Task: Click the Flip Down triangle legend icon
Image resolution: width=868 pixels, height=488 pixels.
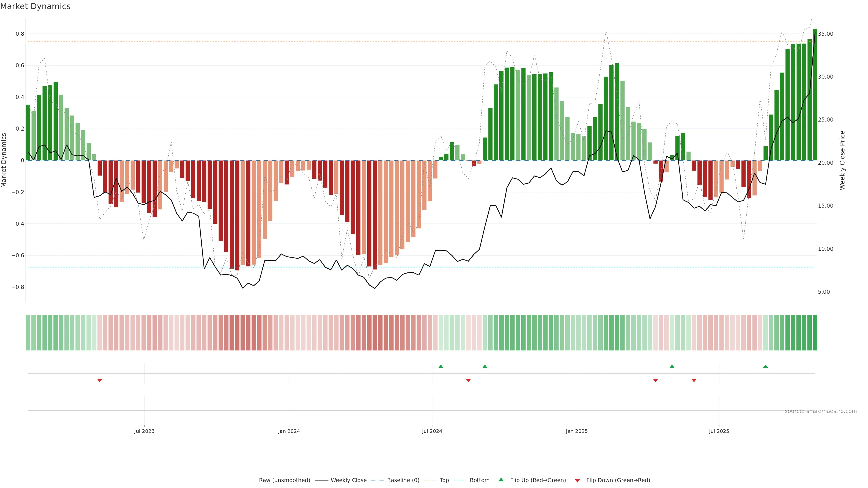Action: click(577, 481)
